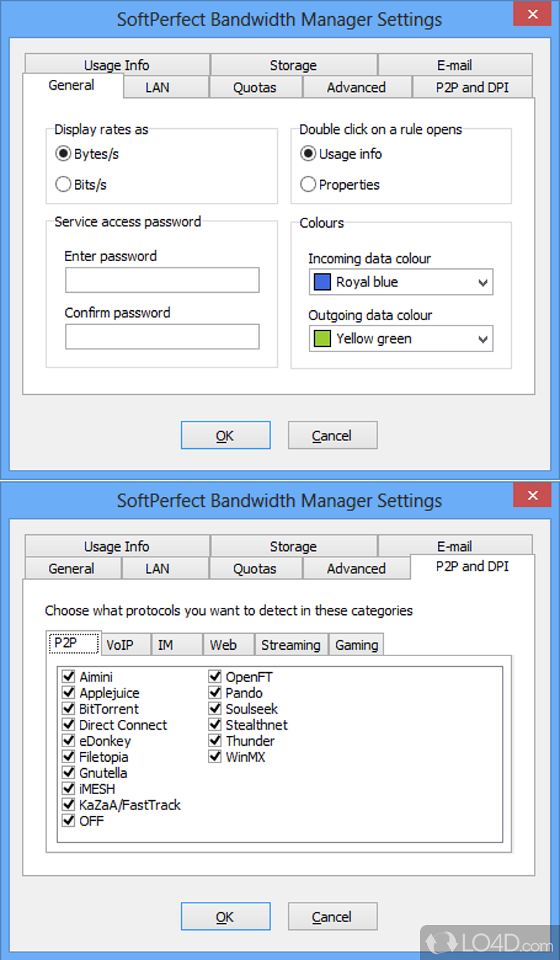560x960 pixels.
Task: Switch to the IM protocol tab
Action: click(165, 645)
